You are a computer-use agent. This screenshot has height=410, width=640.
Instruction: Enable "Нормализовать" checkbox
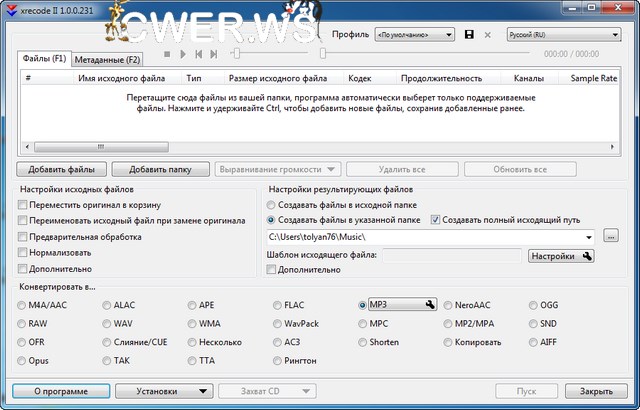pyautogui.click(x=23, y=253)
